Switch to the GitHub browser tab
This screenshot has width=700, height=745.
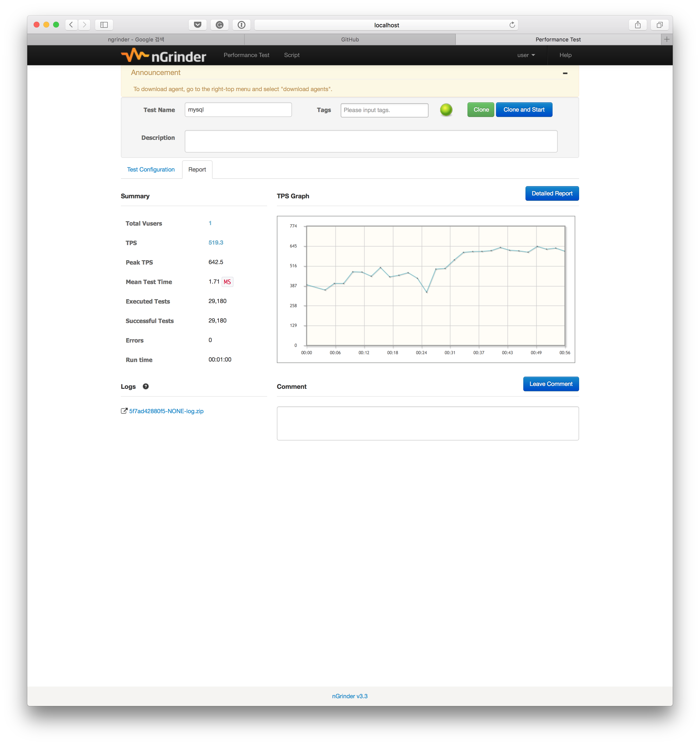pos(350,39)
